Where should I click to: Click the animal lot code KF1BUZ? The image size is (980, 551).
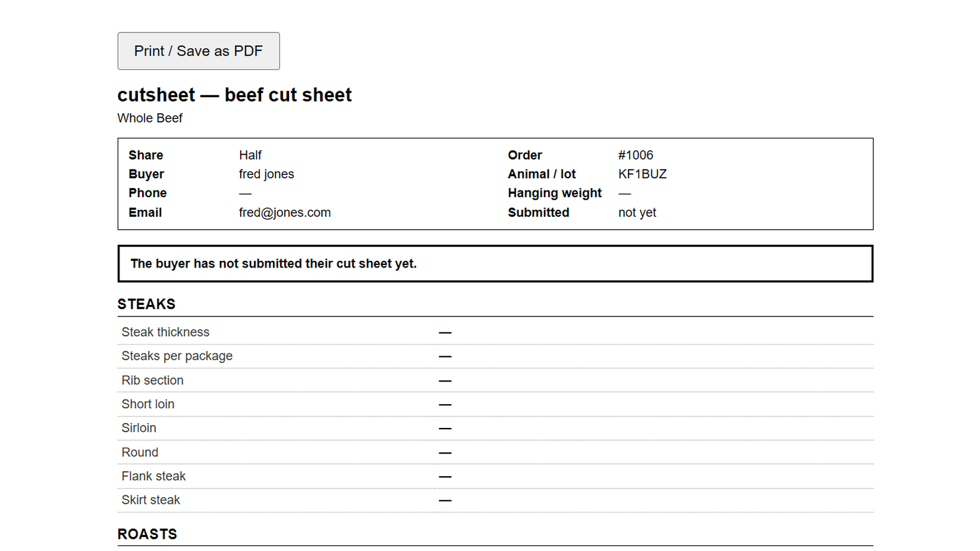[x=643, y=174]
